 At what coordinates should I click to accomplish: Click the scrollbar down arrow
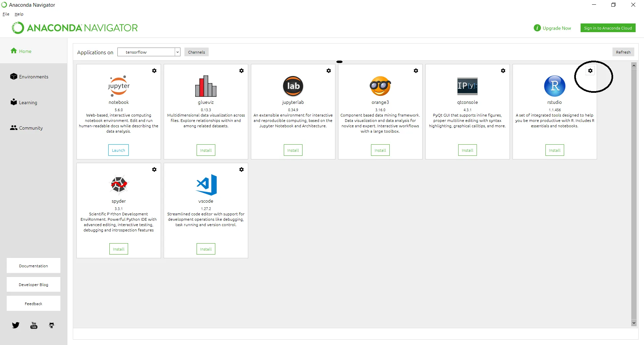(634, 323)
